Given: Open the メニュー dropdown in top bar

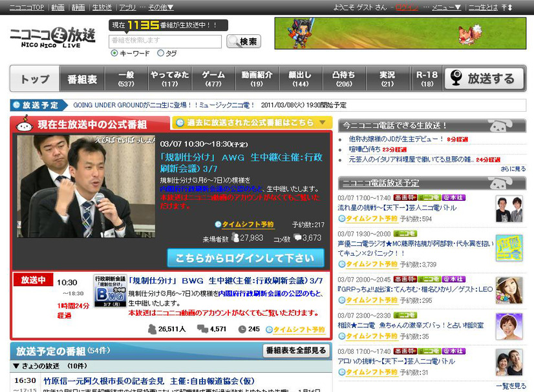Looking at the screenshot, I should pos(447,7).
